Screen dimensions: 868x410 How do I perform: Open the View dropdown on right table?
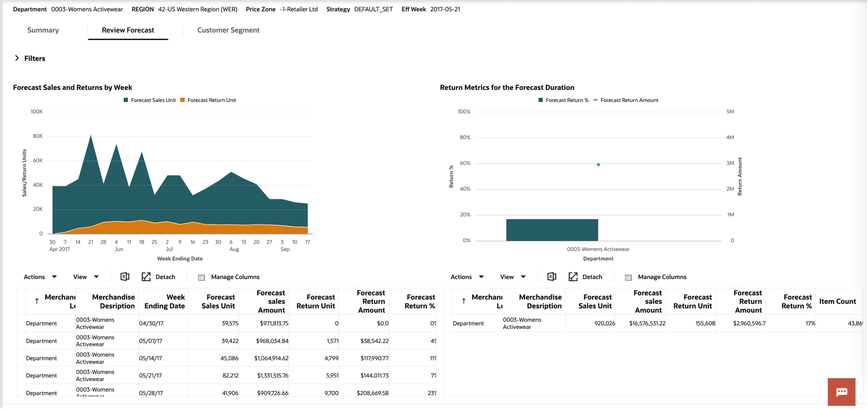512,277
